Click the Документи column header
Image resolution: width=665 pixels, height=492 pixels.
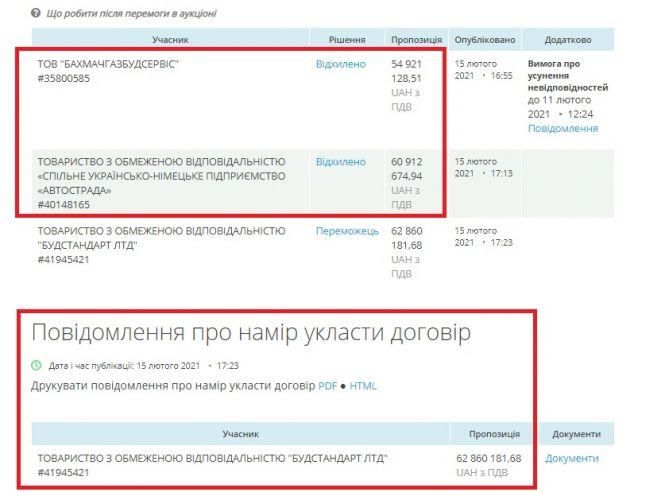coord(576,434)
